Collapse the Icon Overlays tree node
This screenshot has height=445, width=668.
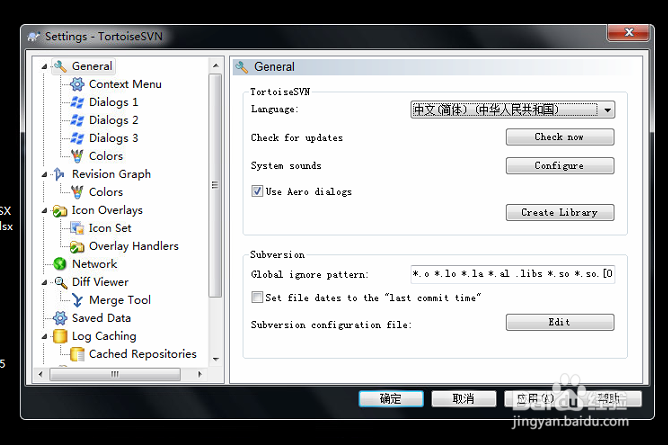pyautogui.click(x=45, y=211)
